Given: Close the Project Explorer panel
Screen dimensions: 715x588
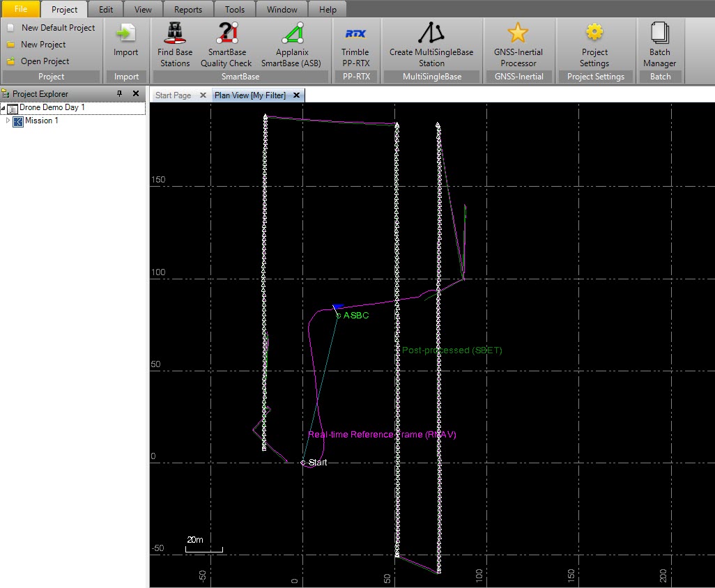Looking at the screenshot, I should pos(136,94).
